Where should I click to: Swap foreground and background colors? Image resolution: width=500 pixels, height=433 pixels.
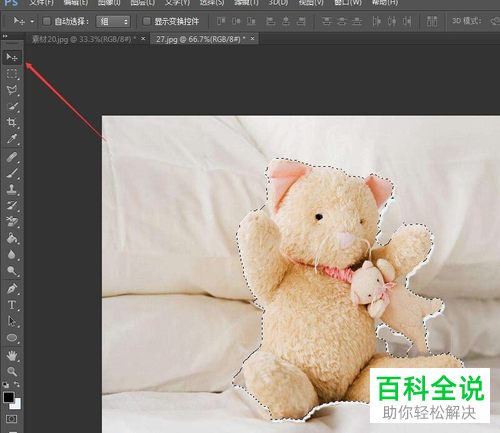[x=17, y=385]
